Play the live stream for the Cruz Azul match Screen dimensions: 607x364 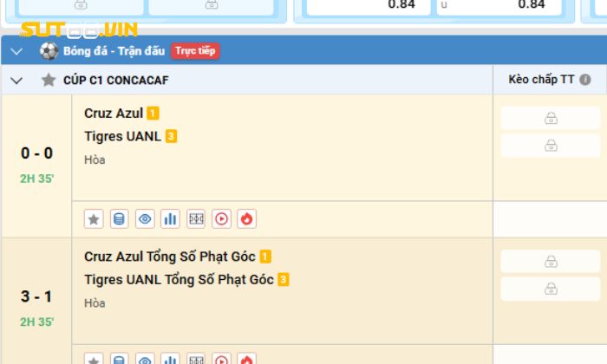pos(221,219)
